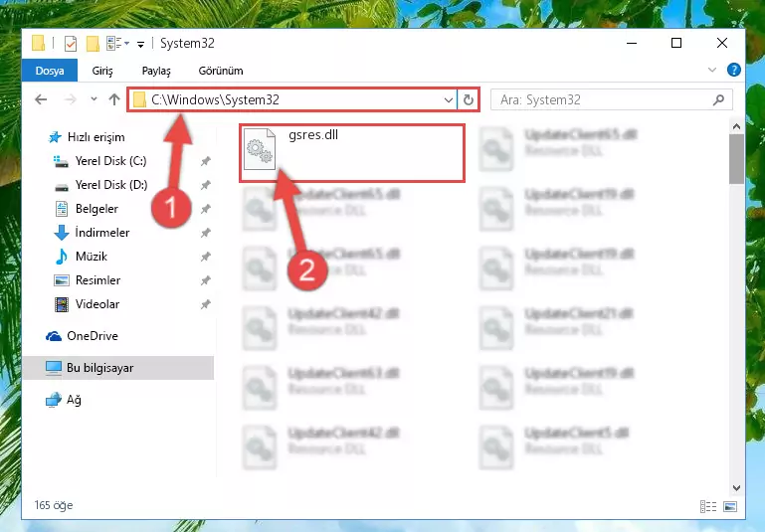Open Yerel Disk (C:) in sidebar
The width and height of the screenshot is (765, 532).
pos(110,161)
